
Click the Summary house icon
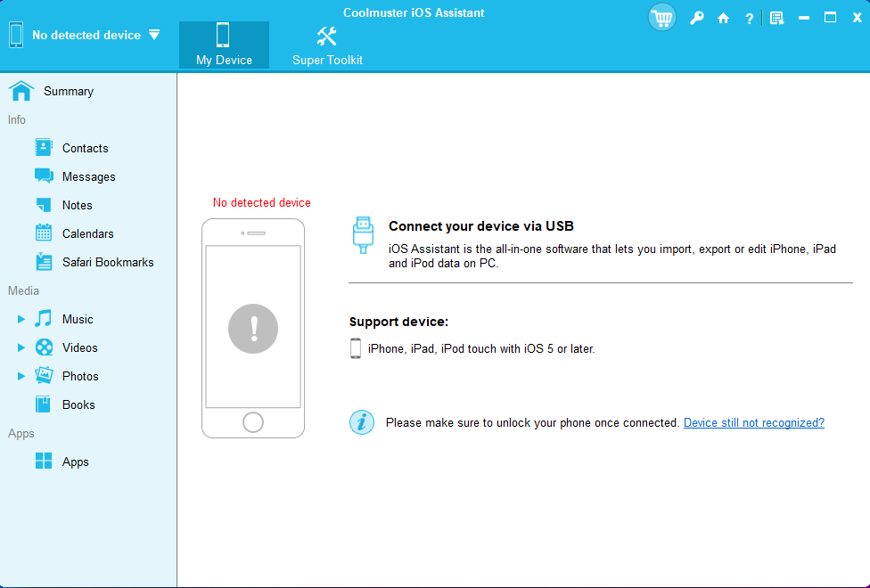coord(21,90)
